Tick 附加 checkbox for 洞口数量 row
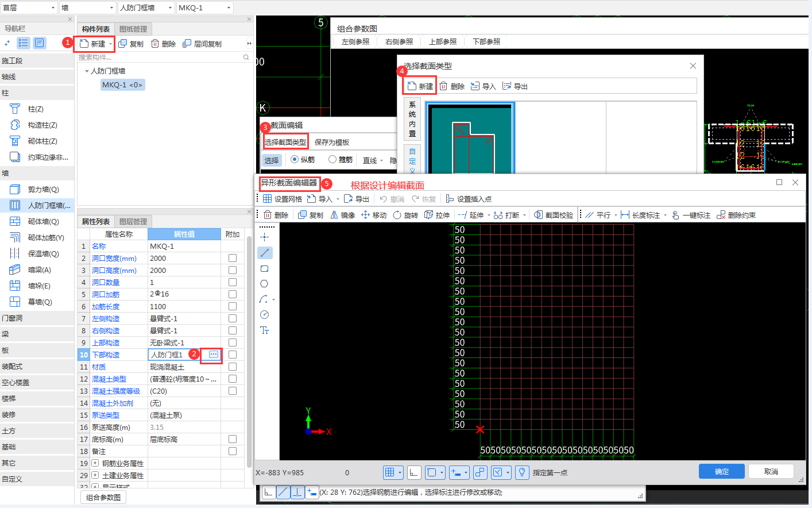Viewport: 812px width, 508px height. click(x=233, y=283)
